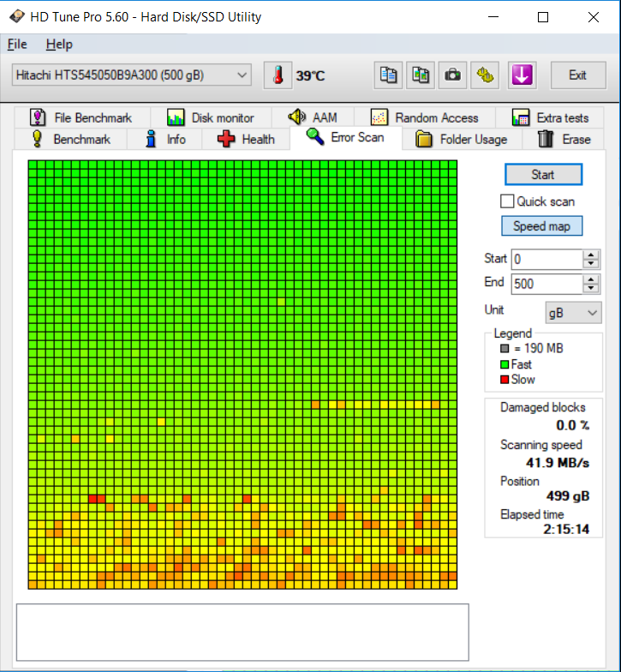Open the Unit gB dropdown
This screenshot has height=672, width=621.
pyautogui.click(x=574, y=312)
